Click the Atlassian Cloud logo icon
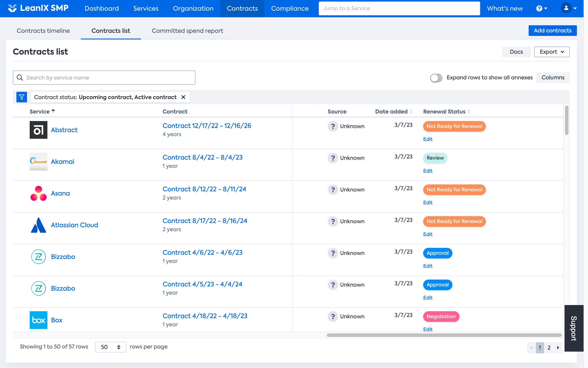This screenshot has width=588, height=368. click(x=38, y=225)
